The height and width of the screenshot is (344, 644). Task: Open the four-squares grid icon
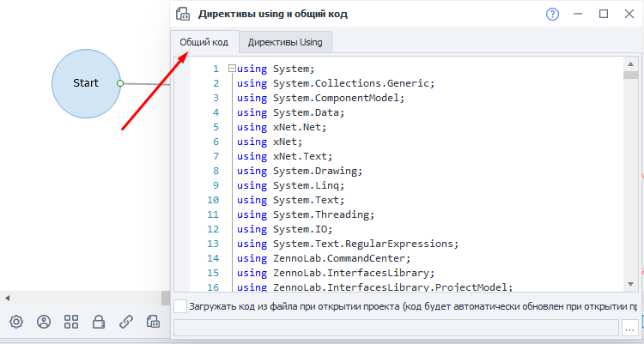(x=71, y=322)
